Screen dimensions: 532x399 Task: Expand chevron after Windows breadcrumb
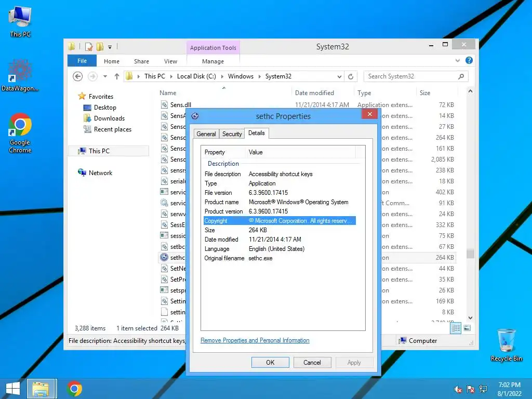pos(260,77)
